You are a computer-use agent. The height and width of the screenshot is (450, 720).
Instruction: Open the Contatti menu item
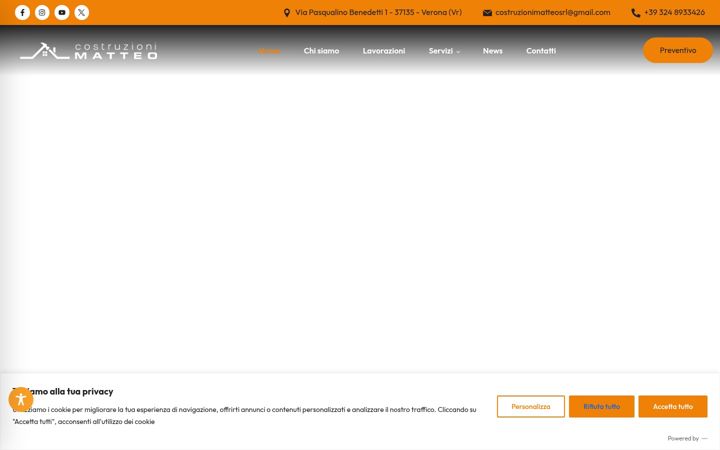(x=541, y=51)
